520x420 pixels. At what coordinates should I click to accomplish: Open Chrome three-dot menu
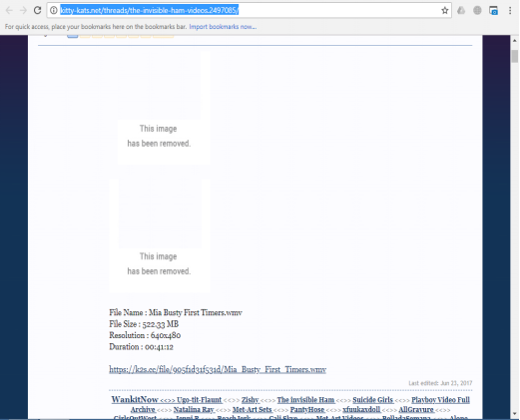[x=510, y=11]
